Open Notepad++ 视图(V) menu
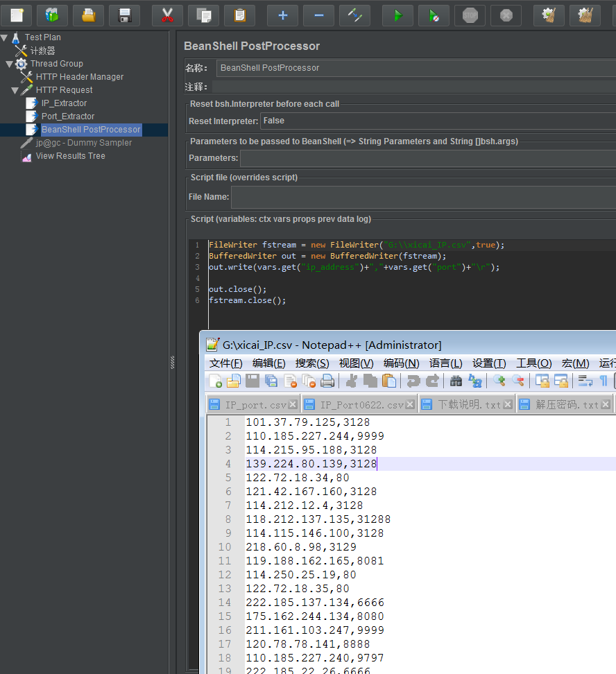 [356, 363]
